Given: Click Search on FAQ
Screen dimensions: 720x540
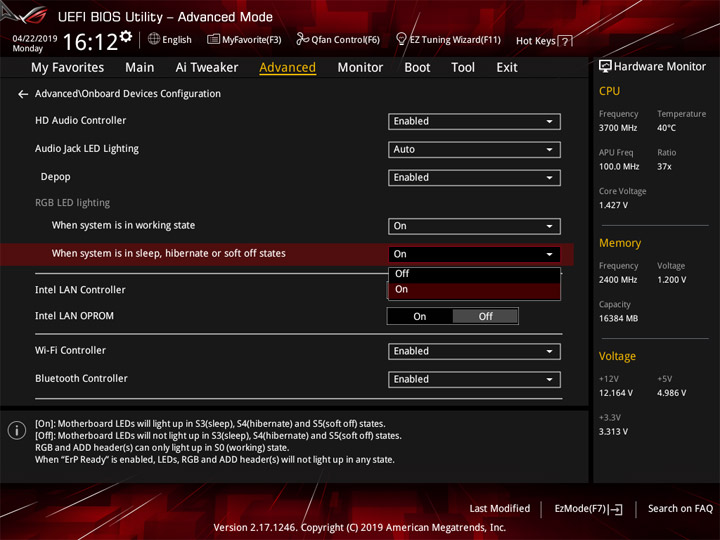Looking at the screenshot, I should [x=680, y=509].
